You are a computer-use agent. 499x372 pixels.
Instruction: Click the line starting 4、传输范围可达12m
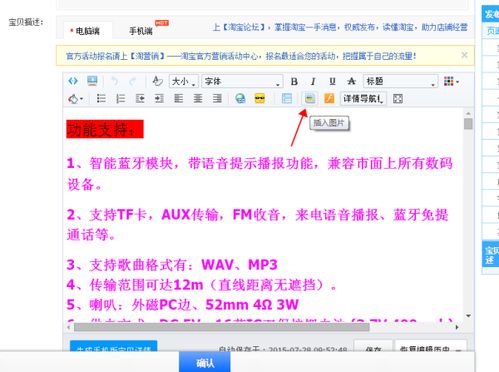202,285
